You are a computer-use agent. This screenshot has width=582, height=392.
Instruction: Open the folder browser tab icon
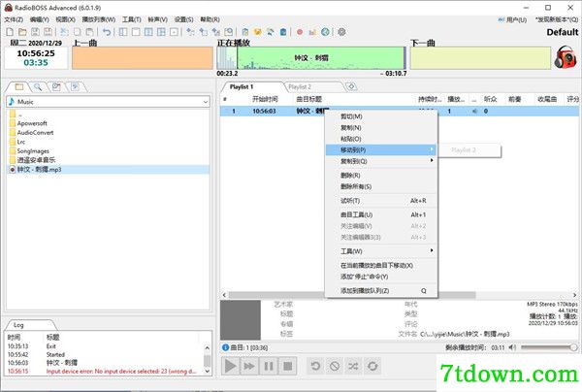[x=19, y=87]
